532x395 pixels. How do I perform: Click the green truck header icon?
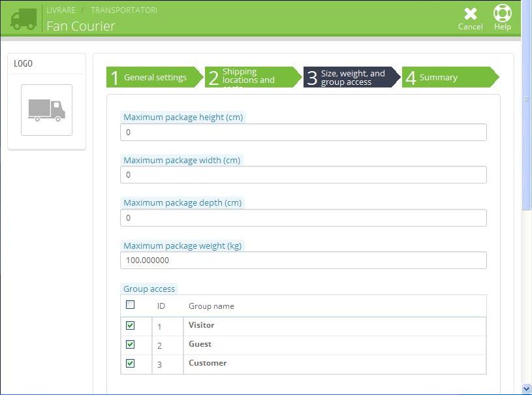[23, 19]
